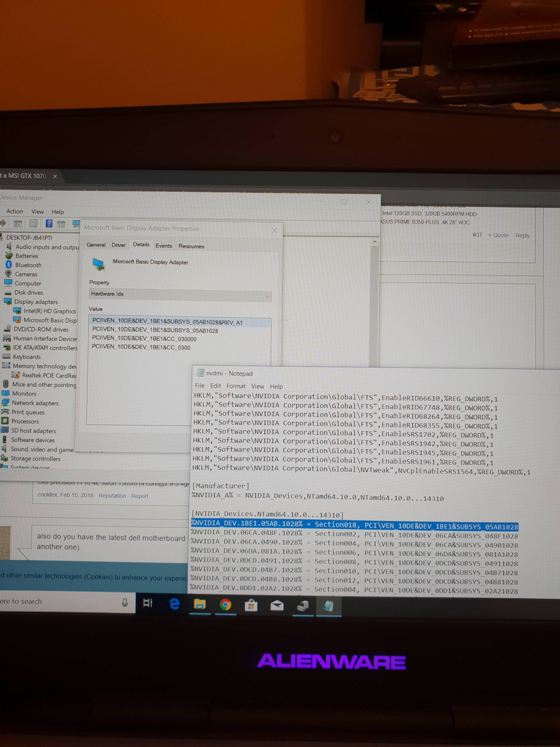Open Microsoft Edge from taskbar
Image resolution: width=560 pixels, height=747 pixels.
[x=174, y=604]
